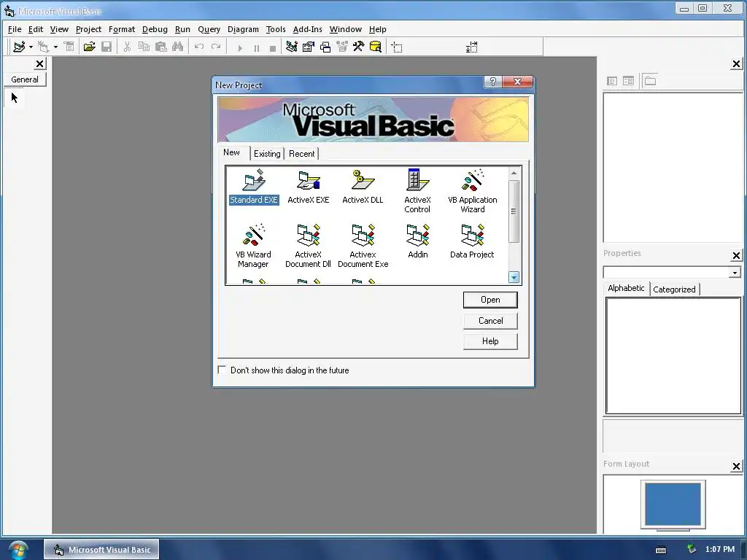The width and height of the screenshot is (747, 560).
Task: Click the Open Project folder icon
Action: click(89, 47)
